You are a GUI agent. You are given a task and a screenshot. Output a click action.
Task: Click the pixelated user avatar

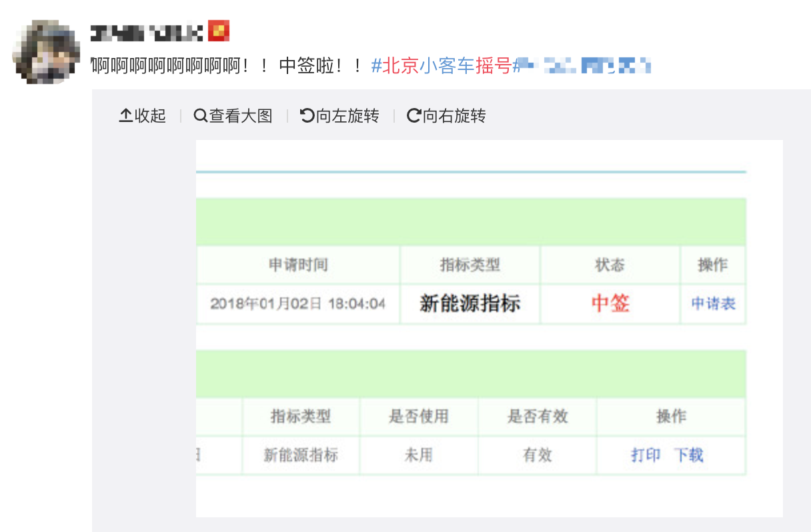(x=46, y=51)
